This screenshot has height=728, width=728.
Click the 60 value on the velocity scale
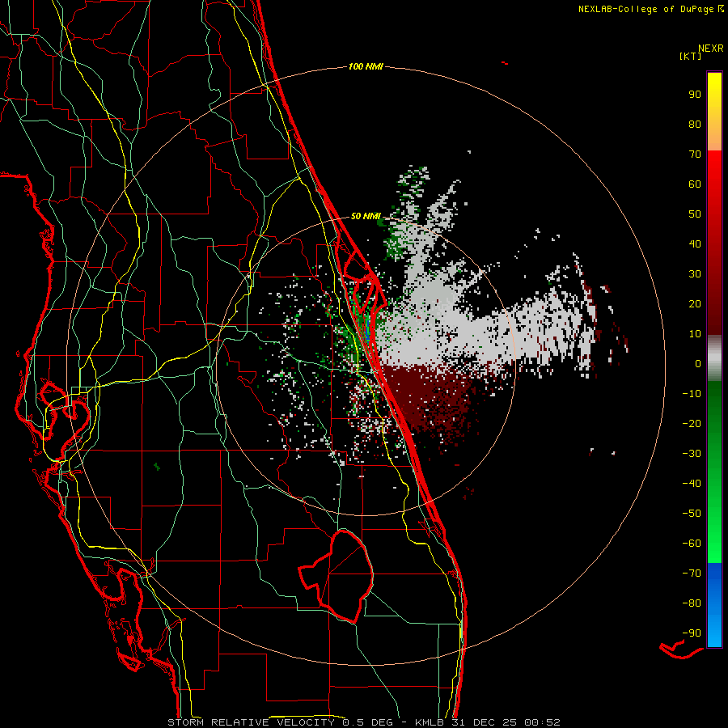[695, 184]
